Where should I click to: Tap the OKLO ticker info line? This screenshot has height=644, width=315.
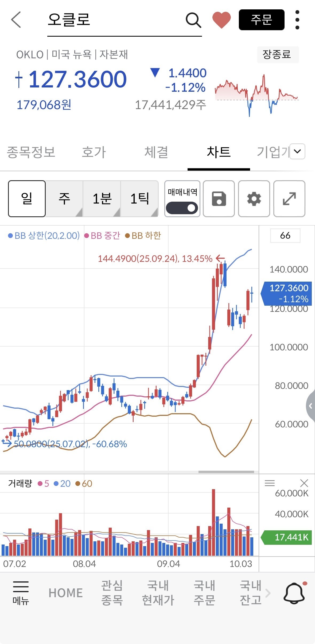click(x=72, y=55)
